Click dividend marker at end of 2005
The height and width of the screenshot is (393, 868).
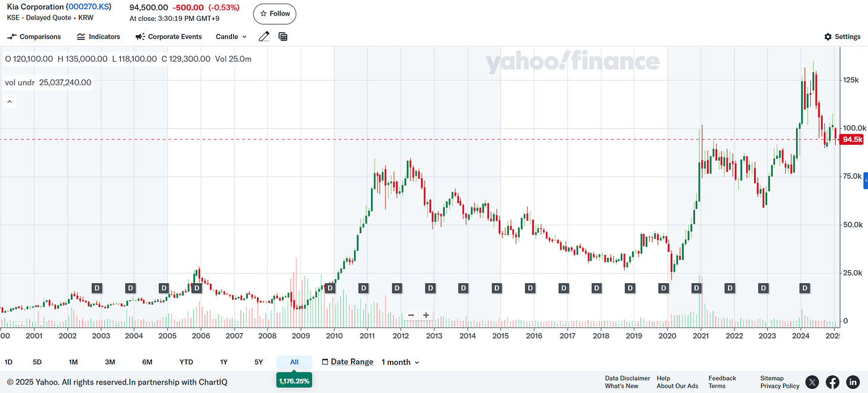197,288
